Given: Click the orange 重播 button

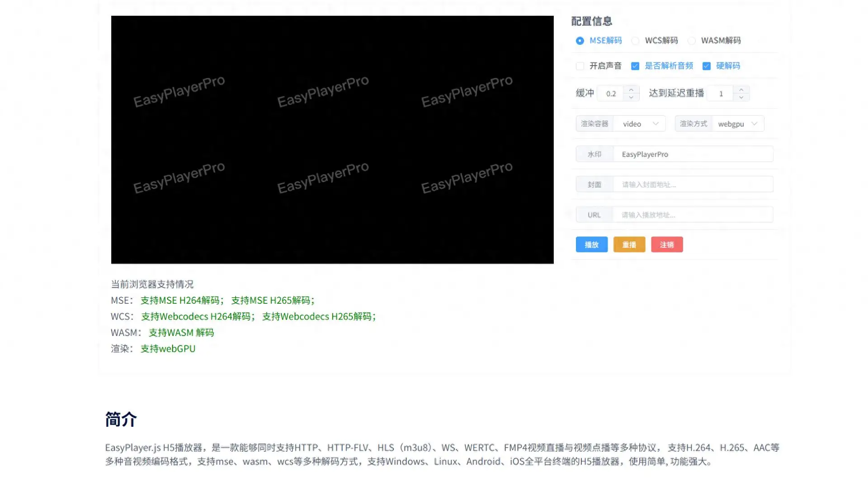Looking at the screenshot, I should click(629, 245).
